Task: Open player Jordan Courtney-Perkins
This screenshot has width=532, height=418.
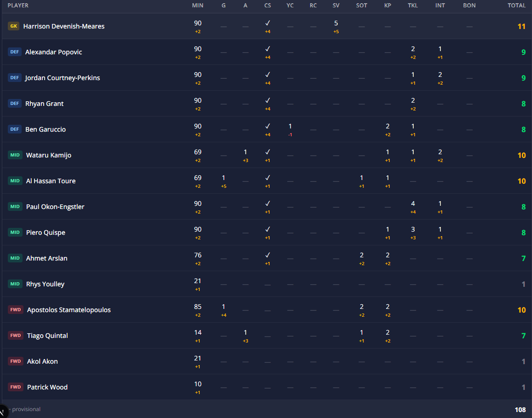Action: (x=63, y=78)
